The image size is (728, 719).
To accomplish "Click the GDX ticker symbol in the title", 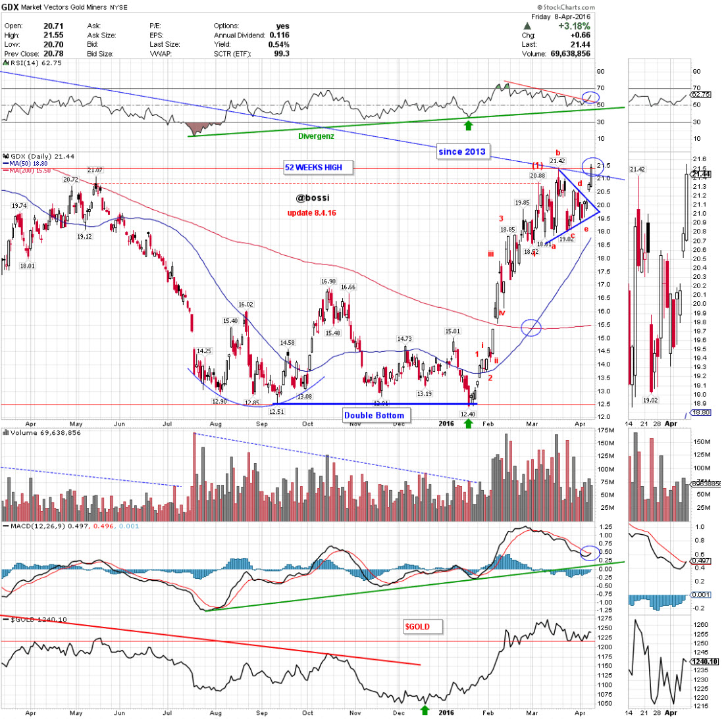I will click(10, 7).
